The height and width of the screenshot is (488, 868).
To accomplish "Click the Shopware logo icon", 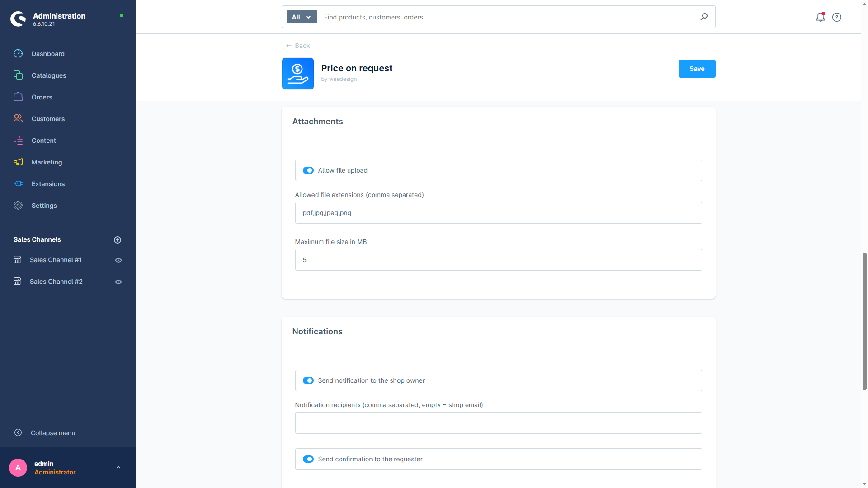I will 18,19.
